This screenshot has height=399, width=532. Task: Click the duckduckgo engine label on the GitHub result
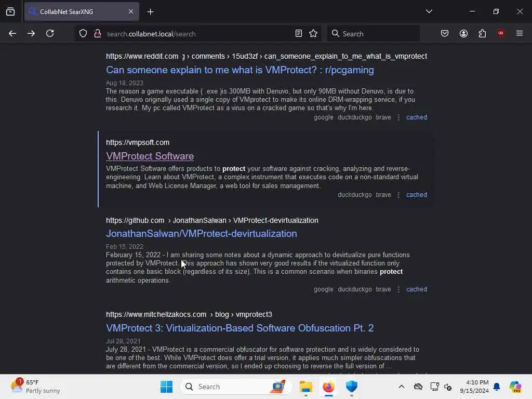[x=354, y=289]
